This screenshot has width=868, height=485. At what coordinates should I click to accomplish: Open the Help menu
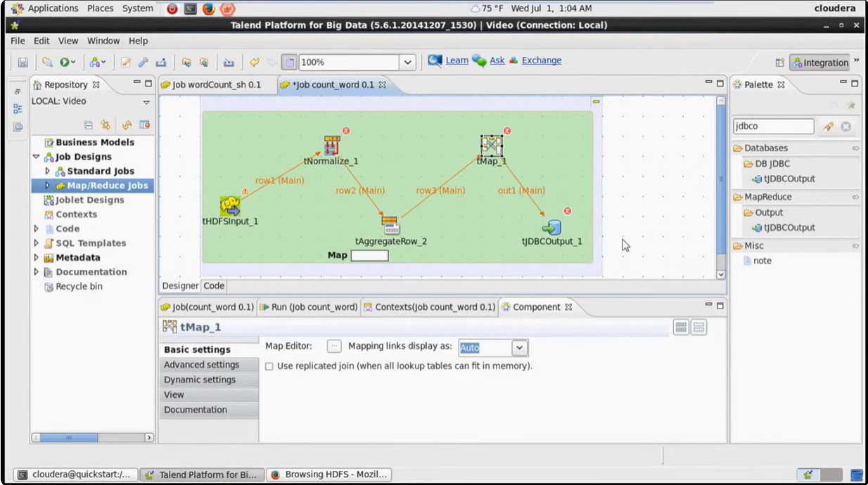pos(138,41)
